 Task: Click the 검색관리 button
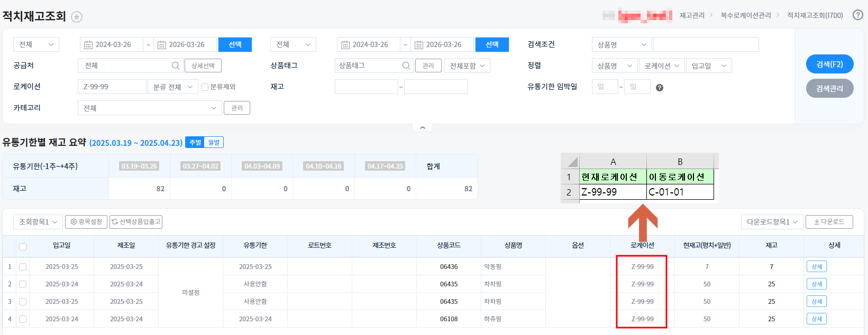pyautogui.click(x=829, y=88)
